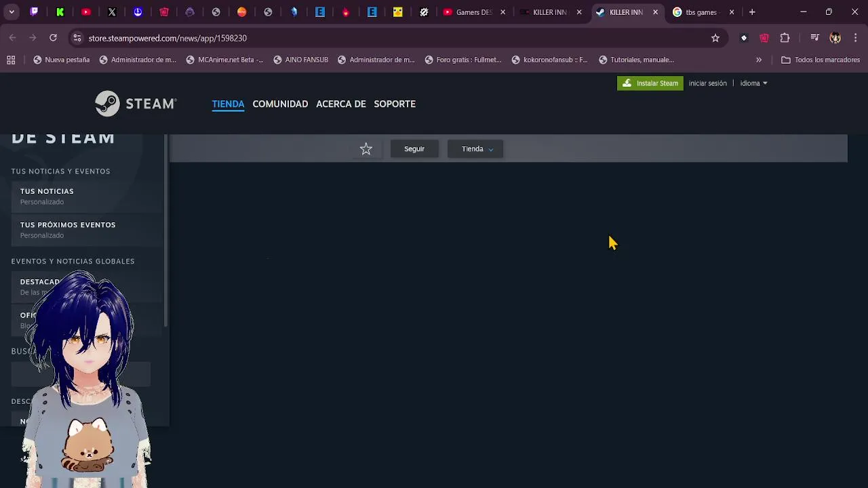The image size is (868, 488).
Task: Click the red extension icon in toolbar
Action: (x=764, y=38)
